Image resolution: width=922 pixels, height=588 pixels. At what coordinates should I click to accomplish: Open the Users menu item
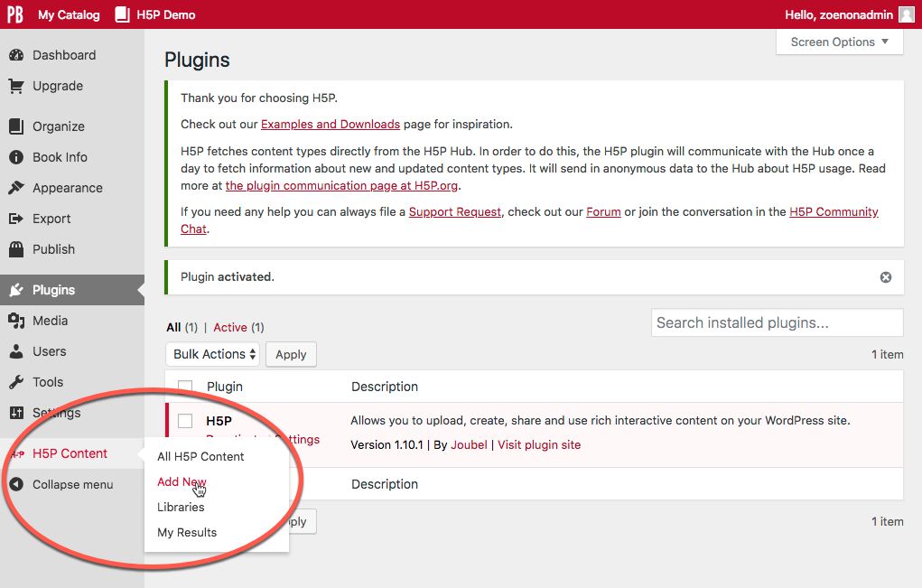(x=50, y=351)
